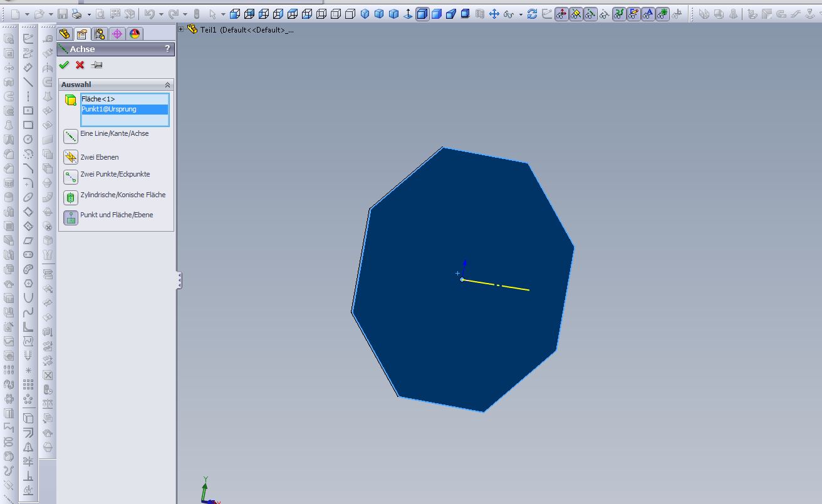The image size is (822, 504).
Task: Open the Achse help question mark
Action: [x=167, y=49]
